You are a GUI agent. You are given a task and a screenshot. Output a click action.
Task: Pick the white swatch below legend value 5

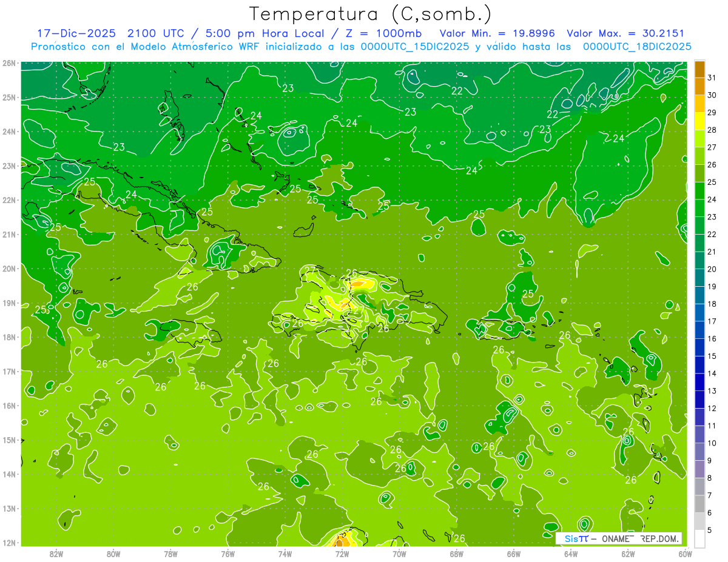[699, 539]
